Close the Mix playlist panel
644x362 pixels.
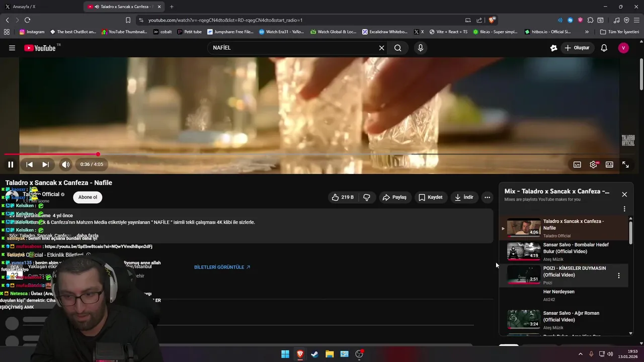pyautogui.click(x=624, y=195)
